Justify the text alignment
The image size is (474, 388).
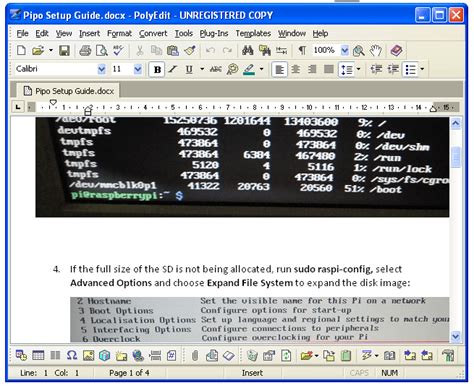[x=329, y=69]
